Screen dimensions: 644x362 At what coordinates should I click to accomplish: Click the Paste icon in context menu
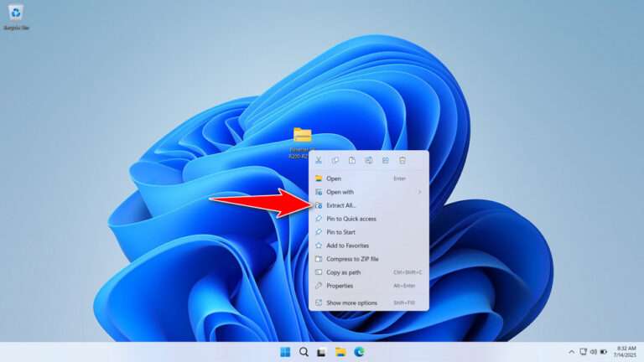click(x=352, y=160)
